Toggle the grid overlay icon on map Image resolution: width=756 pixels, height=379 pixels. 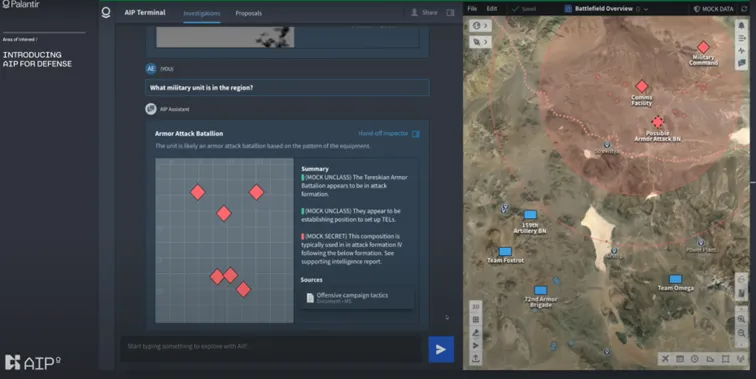(x=475, y=319)
